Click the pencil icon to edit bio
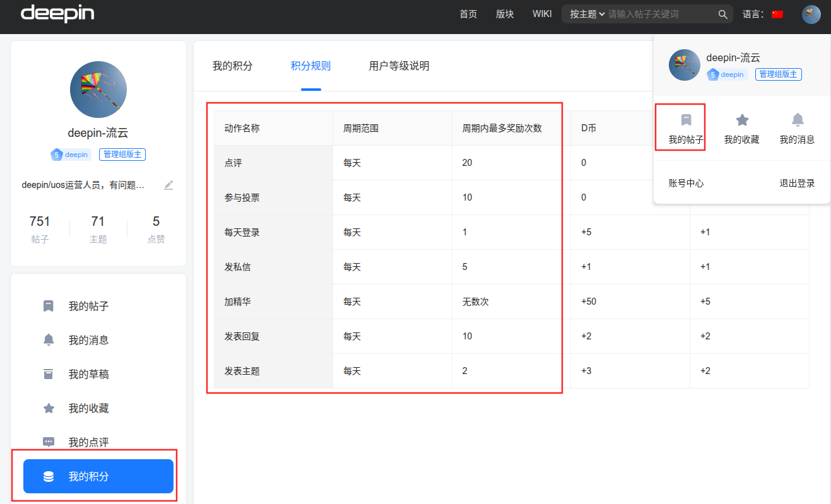Viewport: 831px width, 504px height. pyautogui.click(x=168, y=185)
